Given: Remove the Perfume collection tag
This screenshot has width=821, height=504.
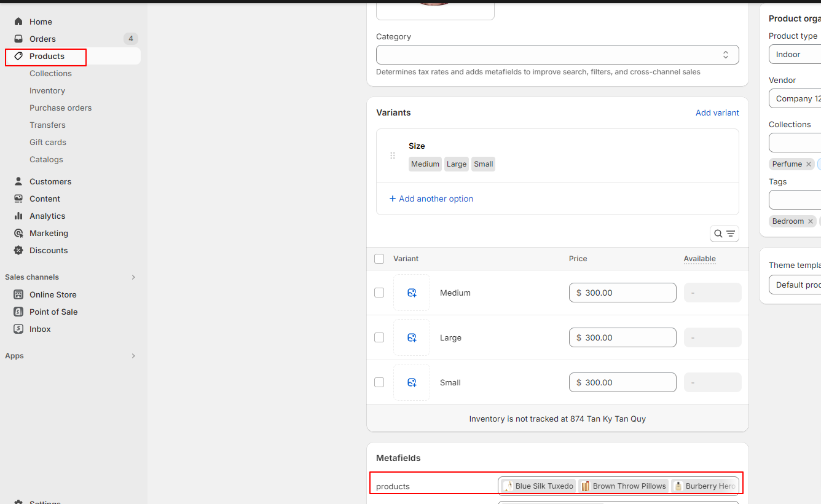Looking at the screenshot, I should [x=809, y=164].
